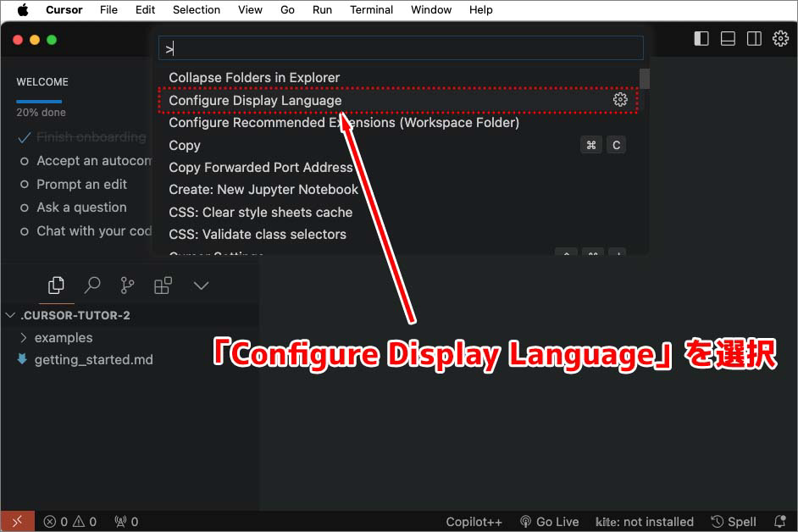The image size is (798, 532).
Task: Open the Search magnifier view
Action: click(91, 285)
